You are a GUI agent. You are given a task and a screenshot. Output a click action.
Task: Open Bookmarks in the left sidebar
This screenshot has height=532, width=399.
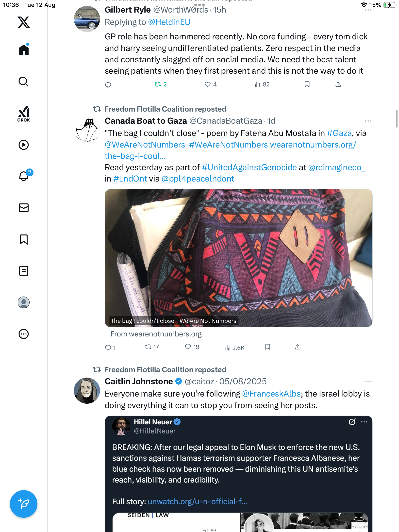pyautogui.click(x=24, y=239)
